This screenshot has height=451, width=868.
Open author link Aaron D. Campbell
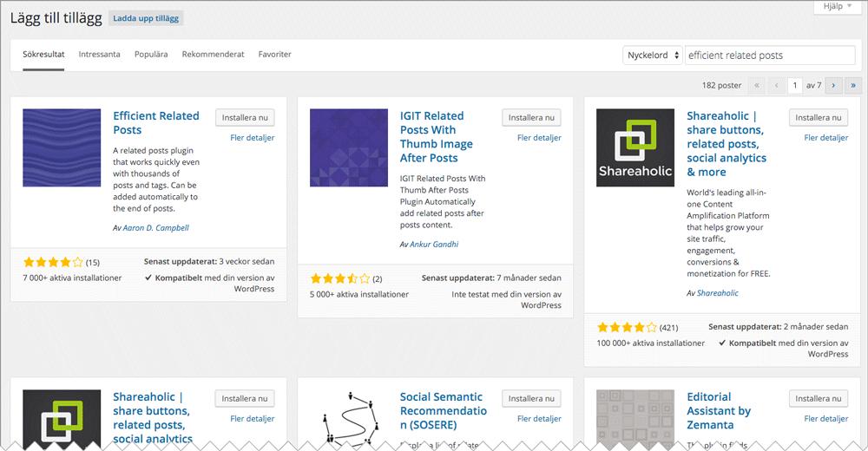(155, 228)
